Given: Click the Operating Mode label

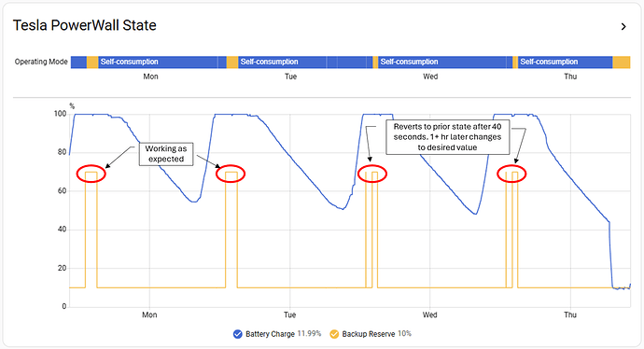Looking at the screenshot, I should click(41, 62).
